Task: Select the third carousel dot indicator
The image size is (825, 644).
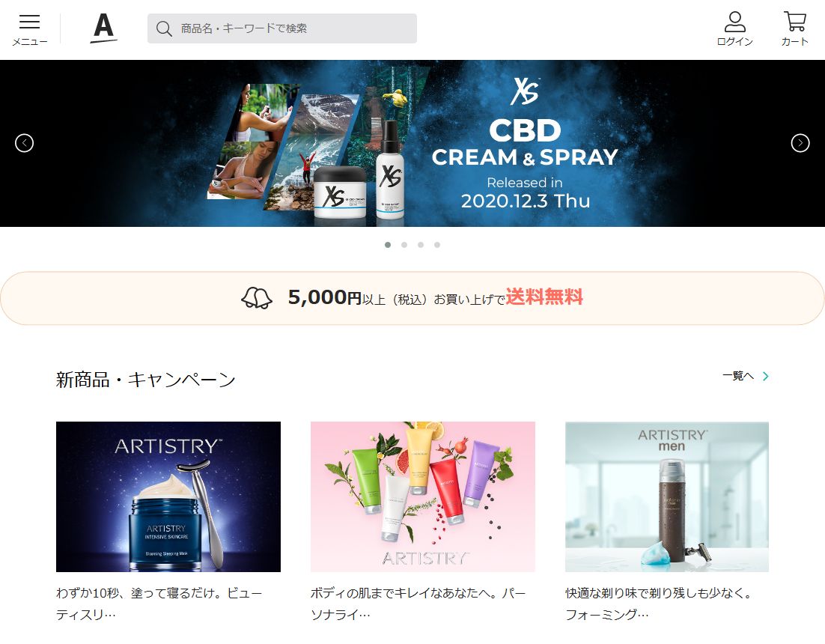Action: click(x=421, y=245)
